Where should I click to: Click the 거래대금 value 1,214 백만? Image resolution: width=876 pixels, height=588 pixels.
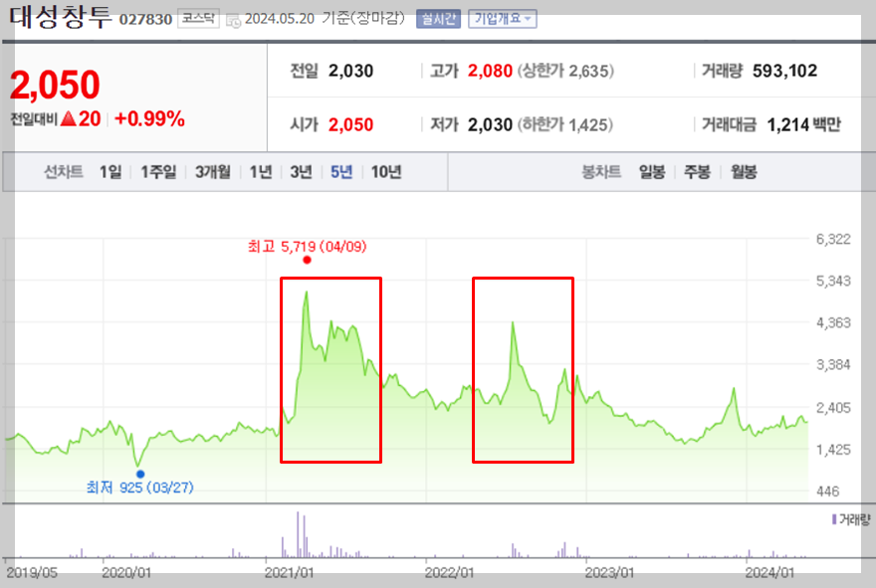coord(804,124)
